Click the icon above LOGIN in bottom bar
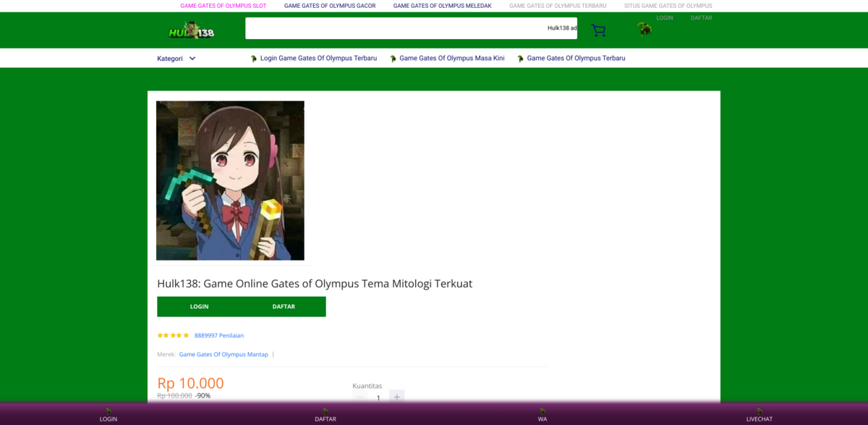The width and height of the screenshot is (868, 425). tap(109, 411)
